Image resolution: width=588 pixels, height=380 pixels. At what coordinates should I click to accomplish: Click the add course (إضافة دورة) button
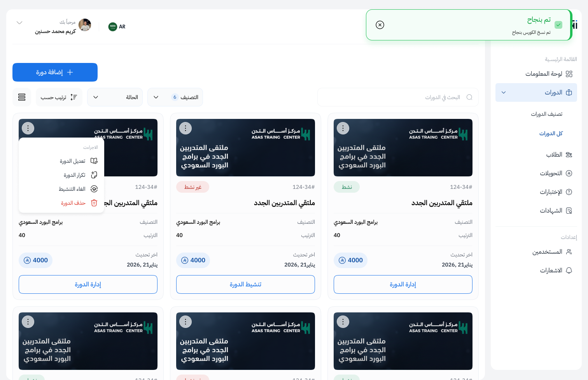[x=55, y=72]
